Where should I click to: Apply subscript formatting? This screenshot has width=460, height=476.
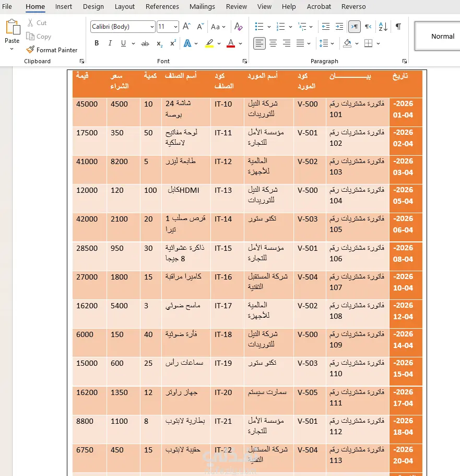tap(159, 44)
